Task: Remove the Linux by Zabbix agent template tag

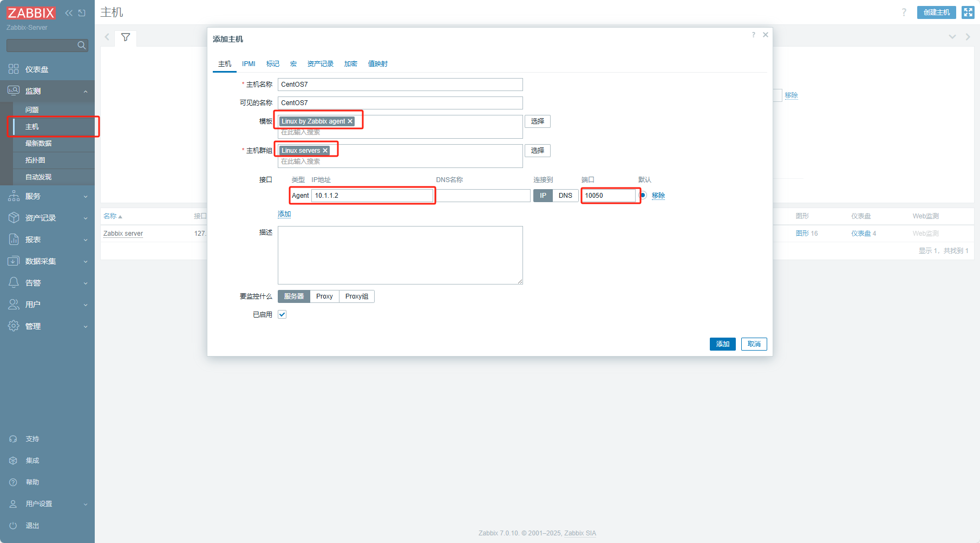Action: coord(350,121)
